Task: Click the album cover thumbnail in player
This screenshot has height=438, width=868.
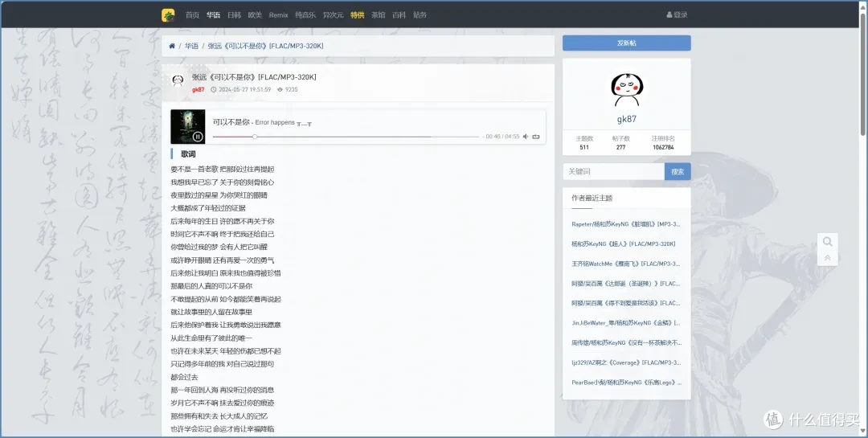Action: [x=187, y=126]
